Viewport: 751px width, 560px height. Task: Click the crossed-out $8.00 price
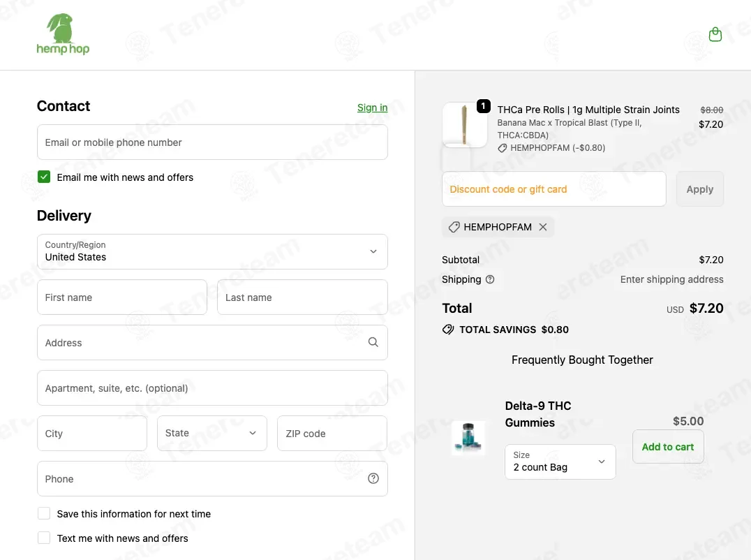pyautogui.click(x=712, y=110)
